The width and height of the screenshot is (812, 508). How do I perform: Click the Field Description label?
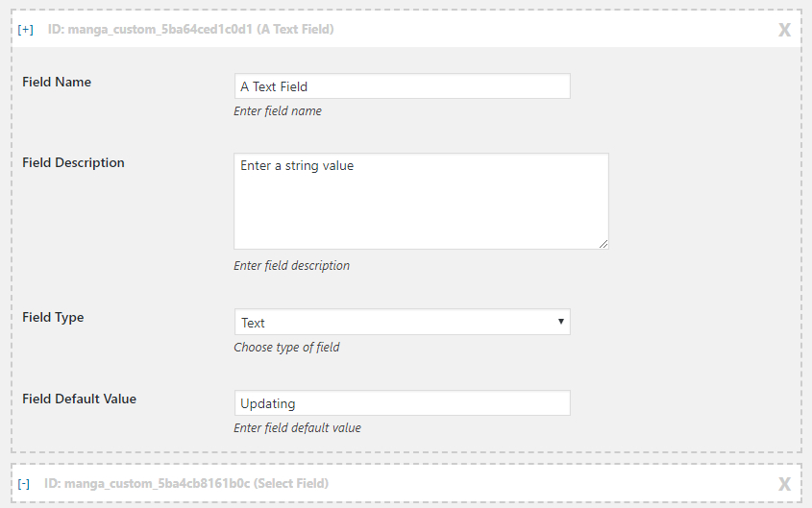tap(73, 163)
